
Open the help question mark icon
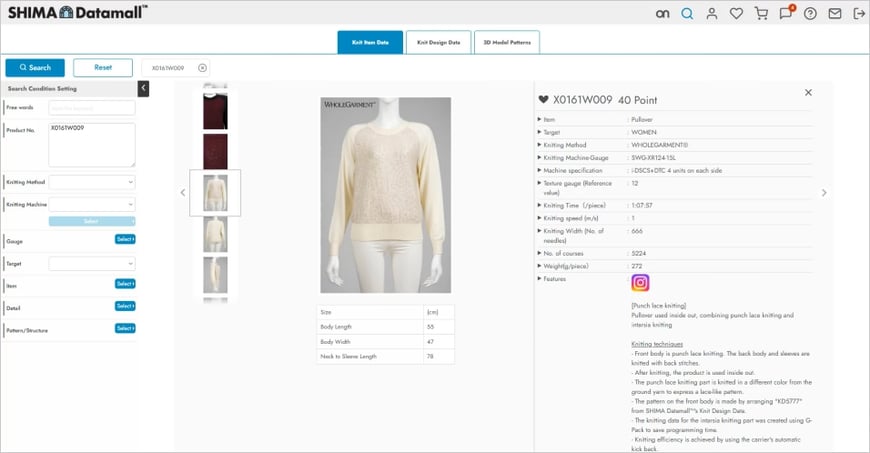[x=810, y=14]
